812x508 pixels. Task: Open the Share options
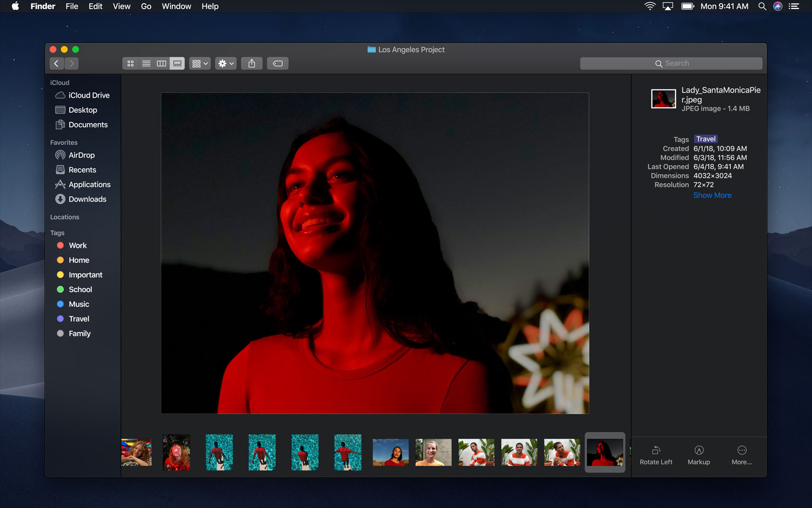pyautogui.click(x=252, y=63)
